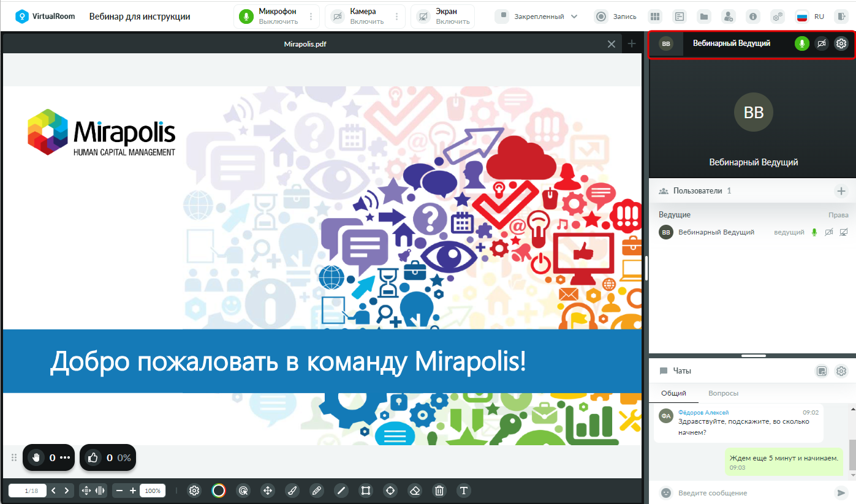Open the polls icon in the top bar
Viewport: 856px width, 504px height.
tap(679, 17)
